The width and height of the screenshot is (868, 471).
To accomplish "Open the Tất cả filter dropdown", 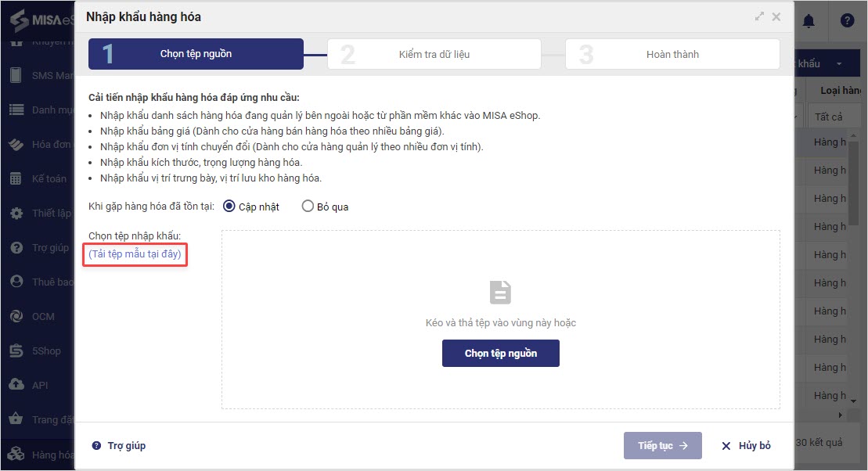I will tap(828, 117).
